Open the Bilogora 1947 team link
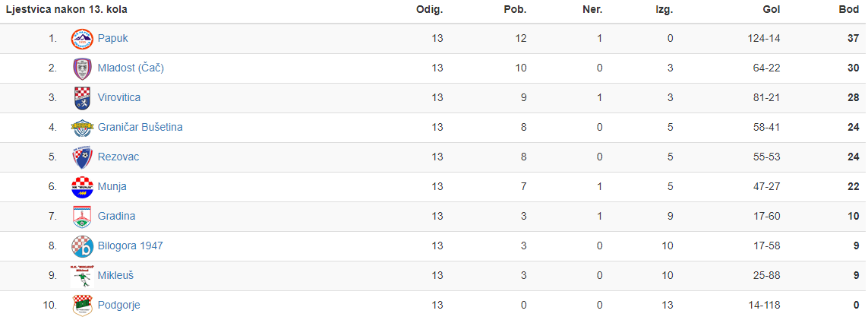Image resolution: width=868 pixels, height=320 pixels. coord(130,246)
